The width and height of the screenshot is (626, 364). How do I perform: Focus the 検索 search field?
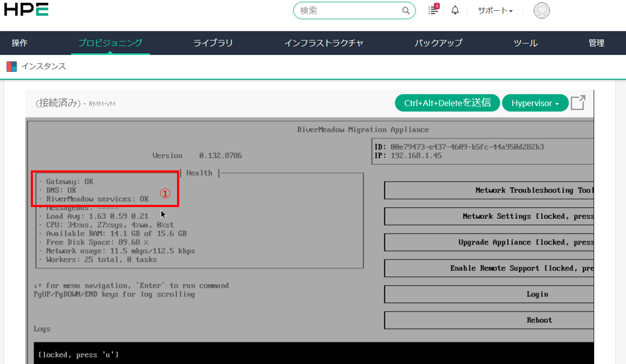354,11
